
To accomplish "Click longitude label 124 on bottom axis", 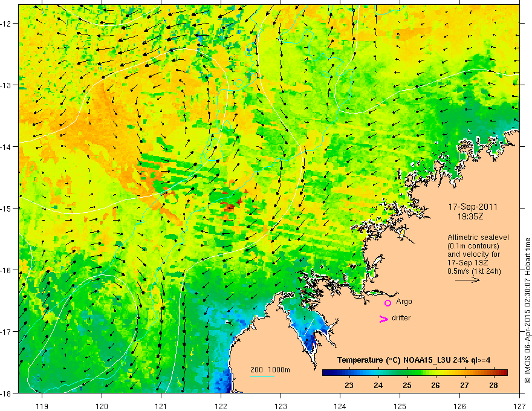I will 340,406.
